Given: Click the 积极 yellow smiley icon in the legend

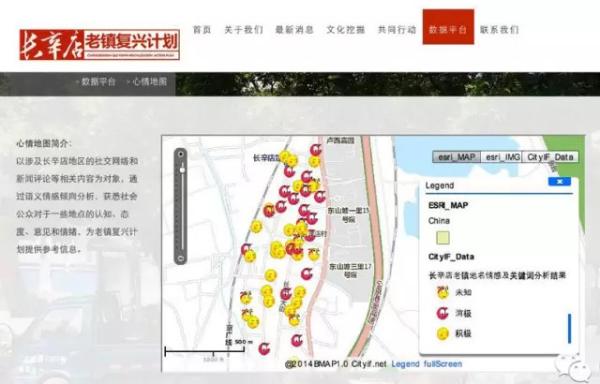Looking at the screenshot, I should tap(443, 334).
